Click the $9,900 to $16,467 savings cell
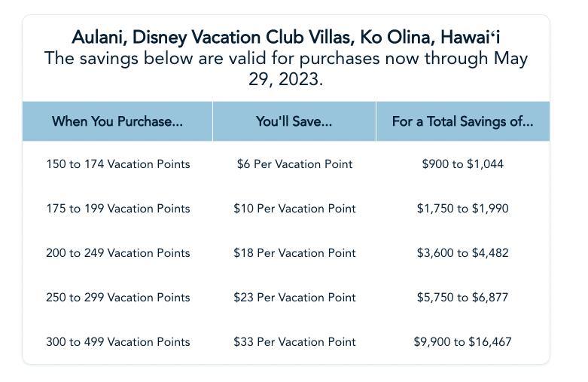This screenshot has width=588, height=382. [x=463, y=342]
